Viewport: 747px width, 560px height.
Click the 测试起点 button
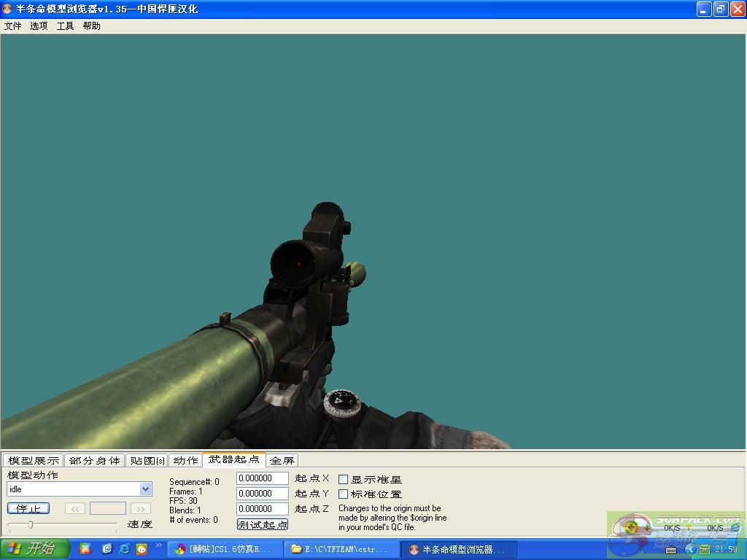tap(263, 524)
